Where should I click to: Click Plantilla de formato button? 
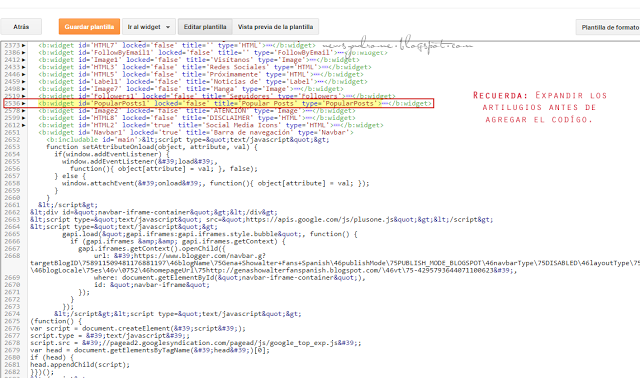[609, 27]
